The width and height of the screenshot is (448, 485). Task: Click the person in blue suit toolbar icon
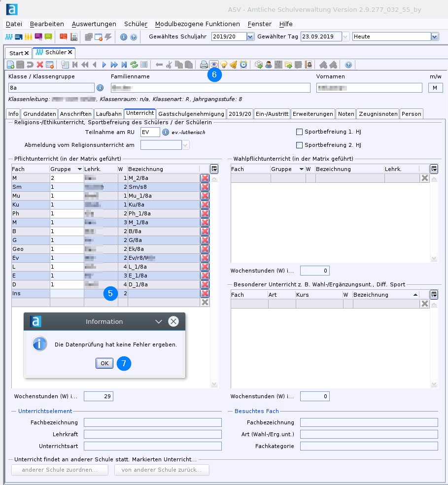269,65
